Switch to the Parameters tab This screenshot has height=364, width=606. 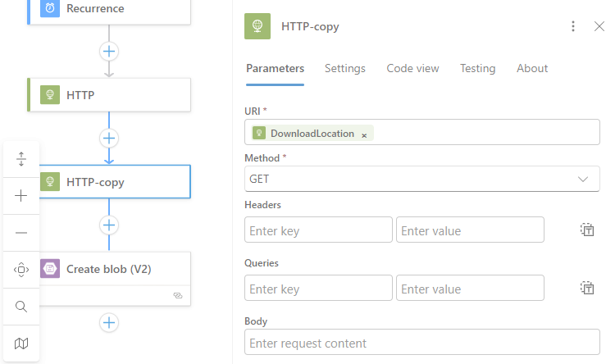point(276,68)
